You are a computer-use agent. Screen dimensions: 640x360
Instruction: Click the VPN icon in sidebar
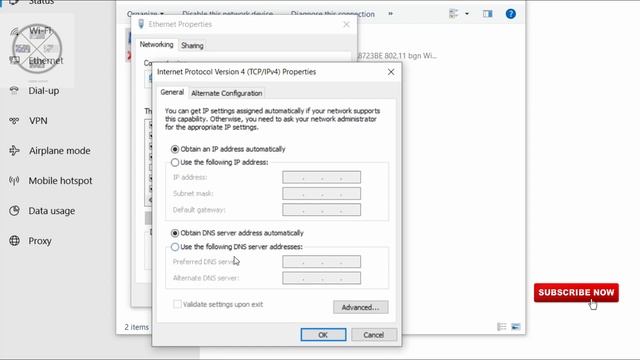point(14,121)
